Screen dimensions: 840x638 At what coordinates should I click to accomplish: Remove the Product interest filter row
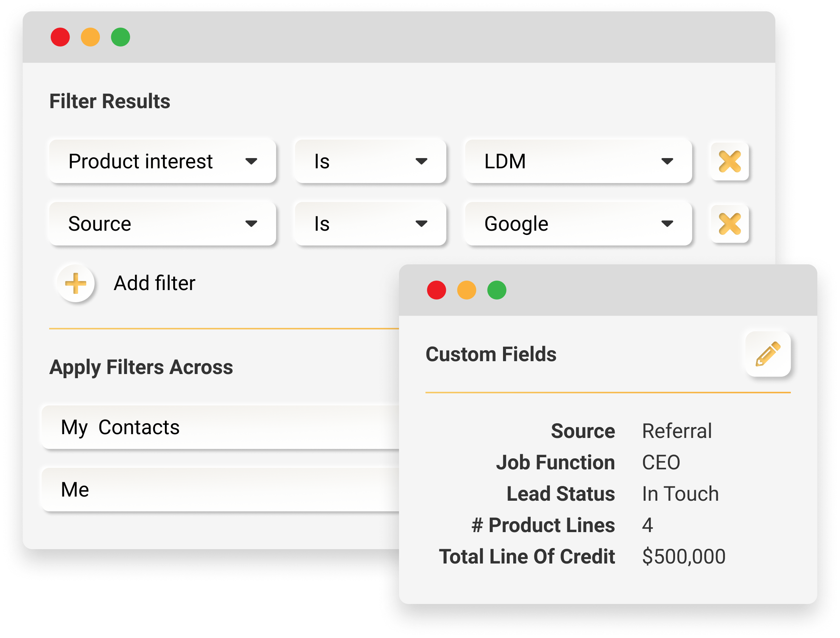tap(730, 161)
